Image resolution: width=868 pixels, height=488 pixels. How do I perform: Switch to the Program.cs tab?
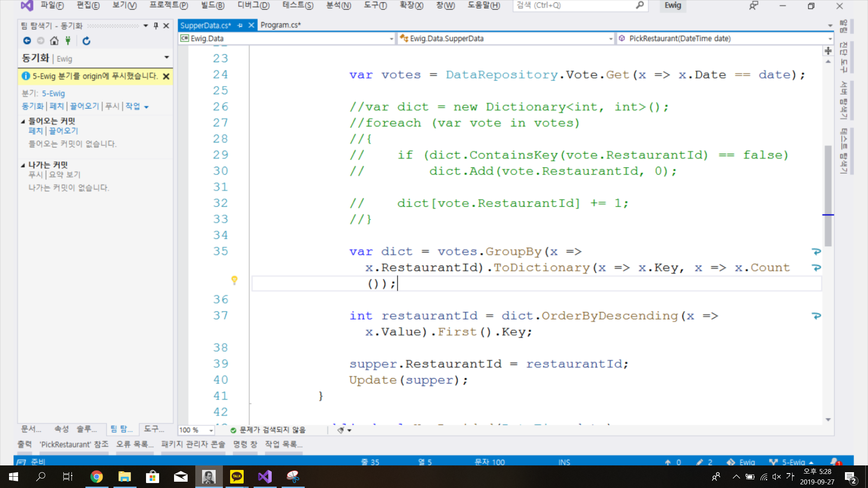[x=280, y=25]
